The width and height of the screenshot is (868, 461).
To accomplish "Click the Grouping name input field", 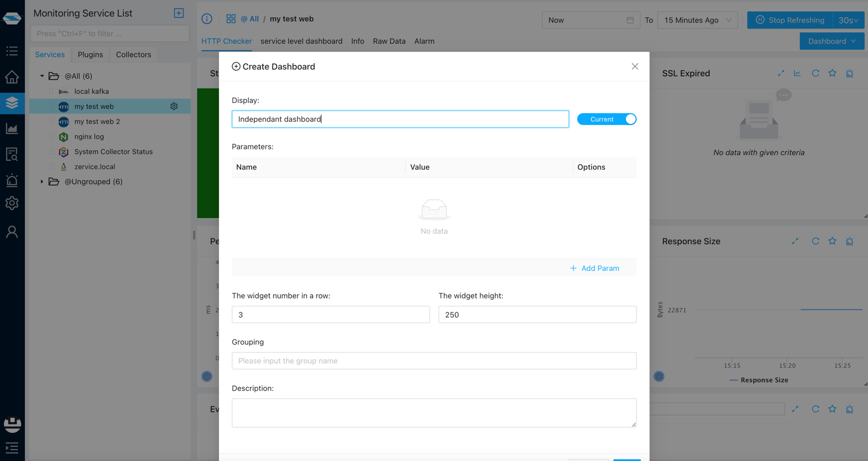I will coord(433,361).
